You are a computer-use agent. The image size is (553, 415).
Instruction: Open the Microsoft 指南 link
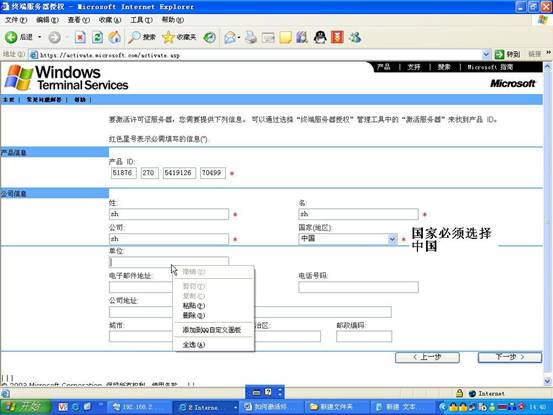pos(490,67)
